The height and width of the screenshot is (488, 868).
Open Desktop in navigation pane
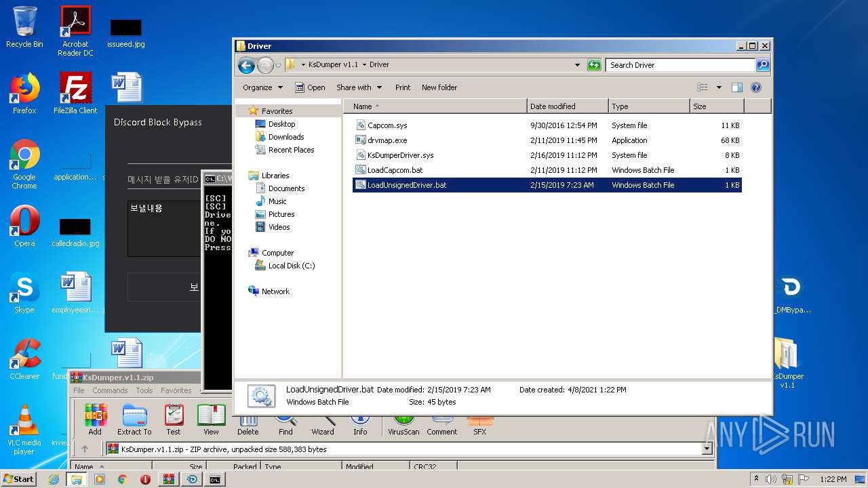[x=281, y=124]
